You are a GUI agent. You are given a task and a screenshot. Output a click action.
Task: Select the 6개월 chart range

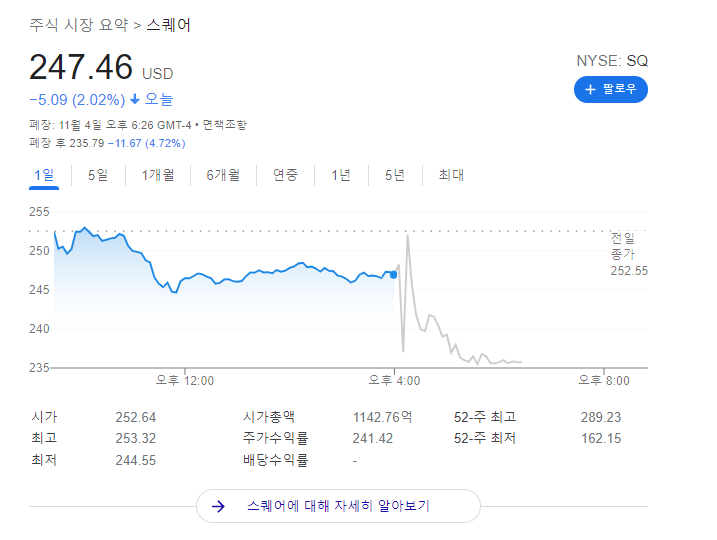[223, 175]
